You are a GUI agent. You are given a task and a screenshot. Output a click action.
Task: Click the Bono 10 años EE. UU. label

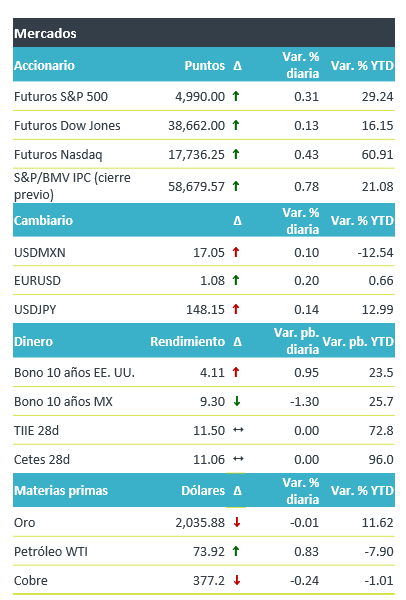pos(74,373)
